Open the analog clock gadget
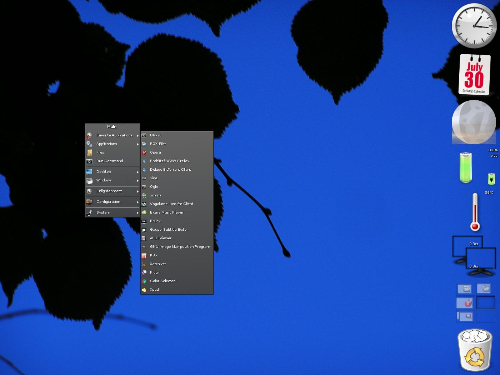Viewport: 500px width, 375px height. [474, 26]
